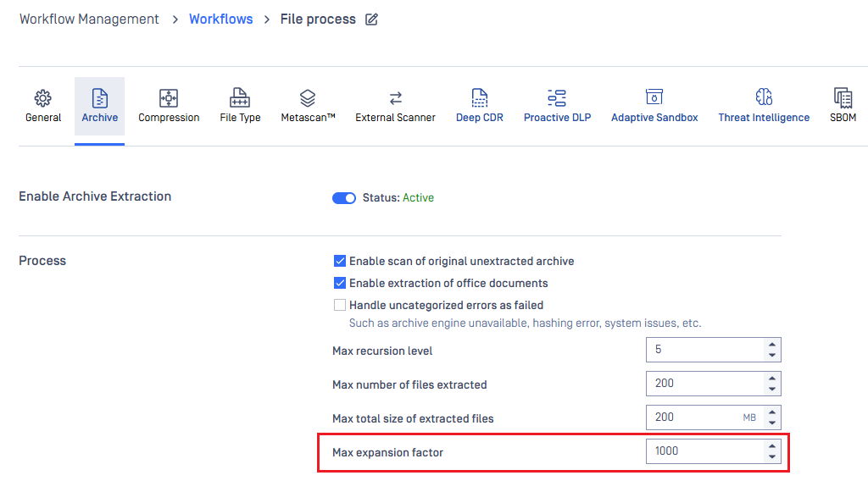This screenshot has width=868, height=492.
Task: Open the File Type icon
Action: point(240,97)
